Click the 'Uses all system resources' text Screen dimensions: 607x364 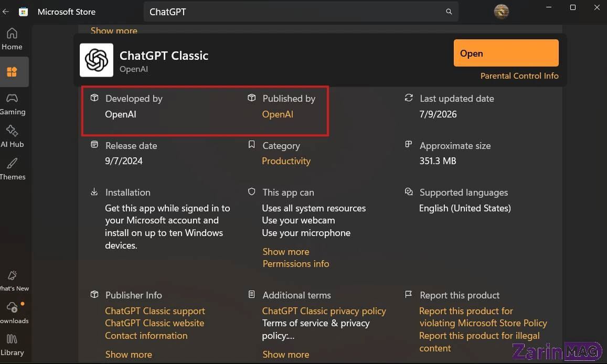click(x=314, y=208)
